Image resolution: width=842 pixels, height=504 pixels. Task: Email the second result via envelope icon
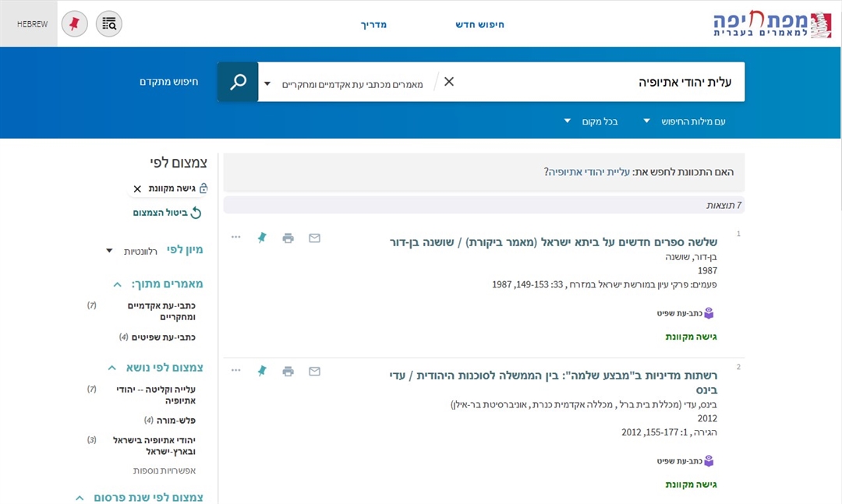(x=314, y=372)
